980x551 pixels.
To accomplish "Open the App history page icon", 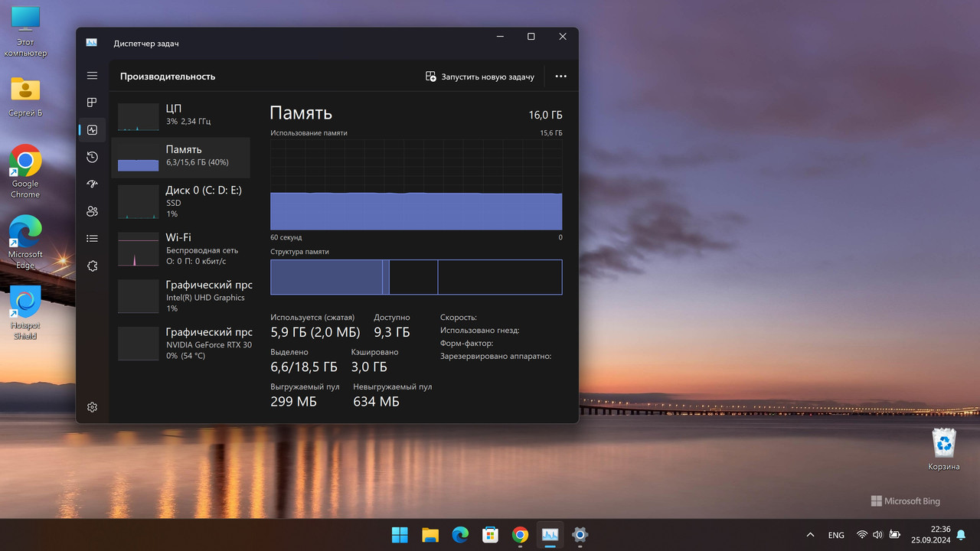I will [92, 157].
